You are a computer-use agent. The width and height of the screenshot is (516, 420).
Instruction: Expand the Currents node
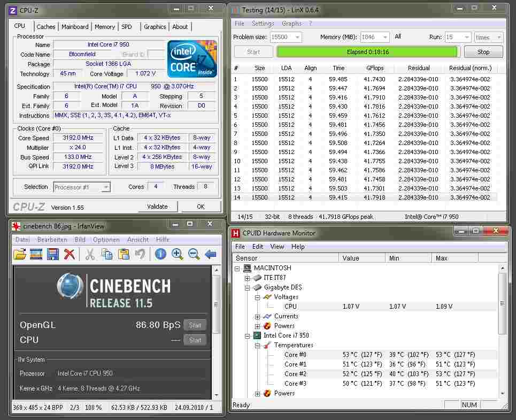(x=258, y=317)
